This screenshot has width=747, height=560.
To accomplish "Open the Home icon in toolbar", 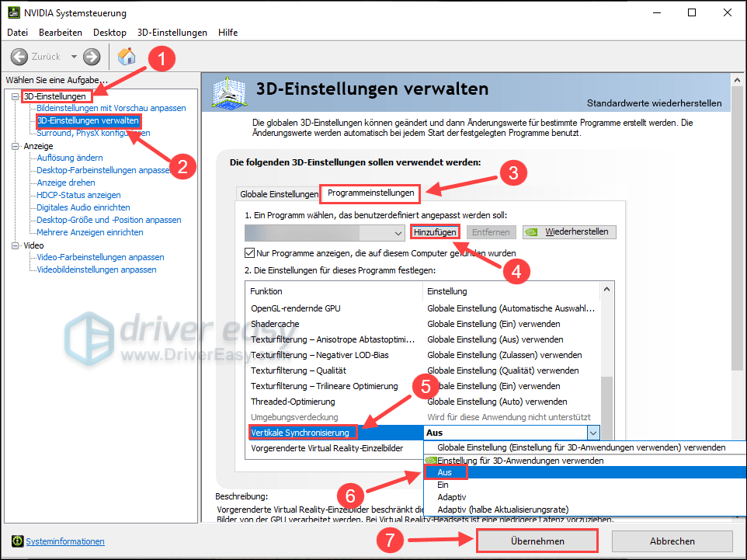I will [x=127, y=56].
